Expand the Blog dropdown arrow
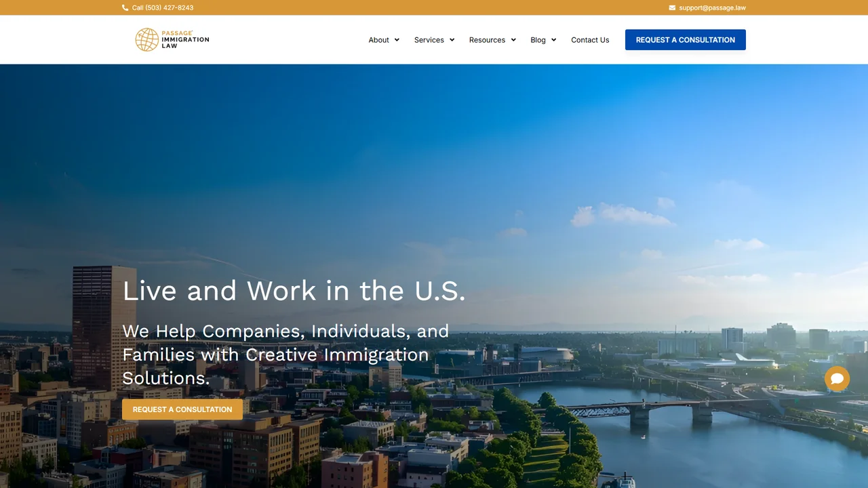This screenshot has width=868, height=488. 553,40
